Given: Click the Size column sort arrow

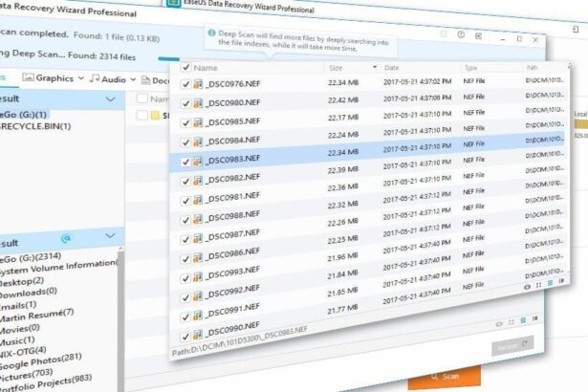Looking at the screenshot, I should (375, 67).
